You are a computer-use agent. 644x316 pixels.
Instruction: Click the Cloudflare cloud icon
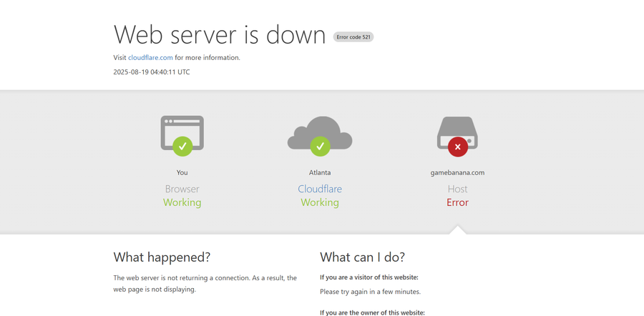pyautogui.click(x=320, y=132)
